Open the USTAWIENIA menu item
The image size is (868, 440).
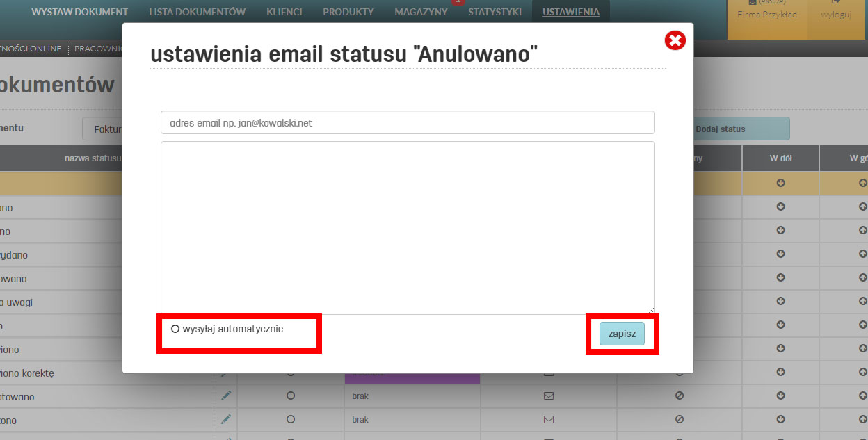tap(570, 11)
